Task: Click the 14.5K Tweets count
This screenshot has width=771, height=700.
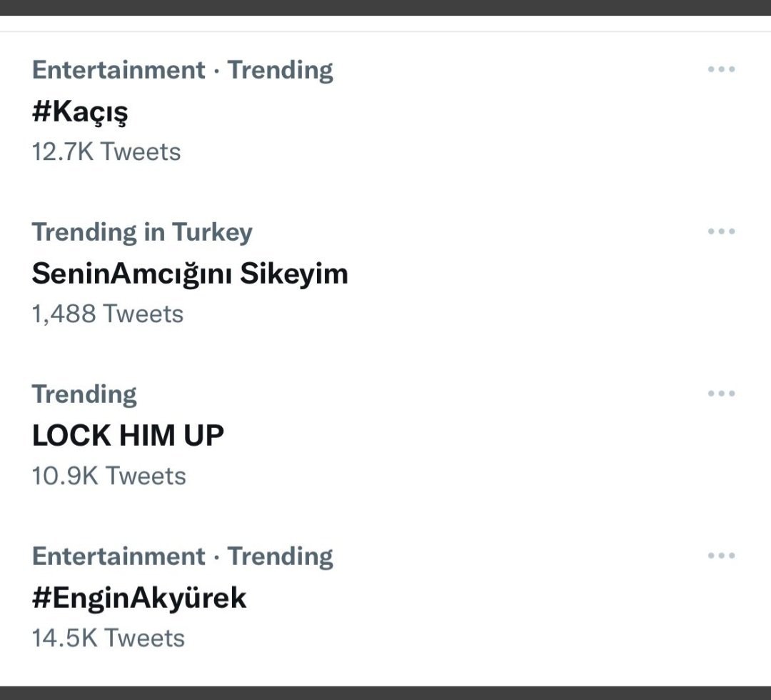Action: (108, 638)
